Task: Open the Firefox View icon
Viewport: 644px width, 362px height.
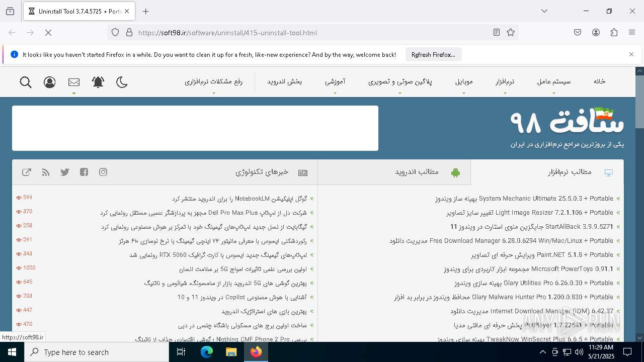Action: coord(10,11)
